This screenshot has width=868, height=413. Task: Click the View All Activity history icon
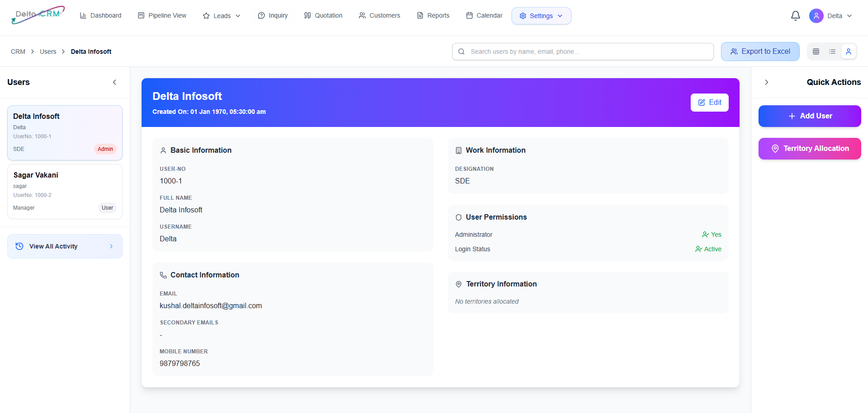click(19, 246)
